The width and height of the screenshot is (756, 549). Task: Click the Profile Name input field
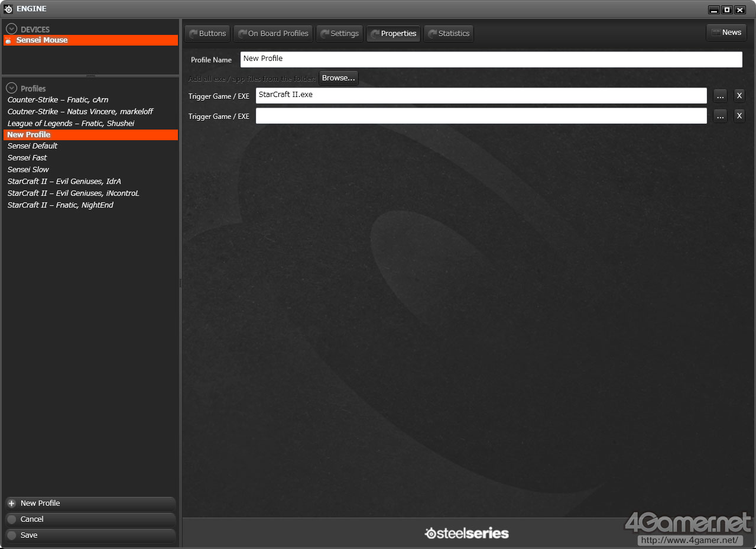pos(491,59)
